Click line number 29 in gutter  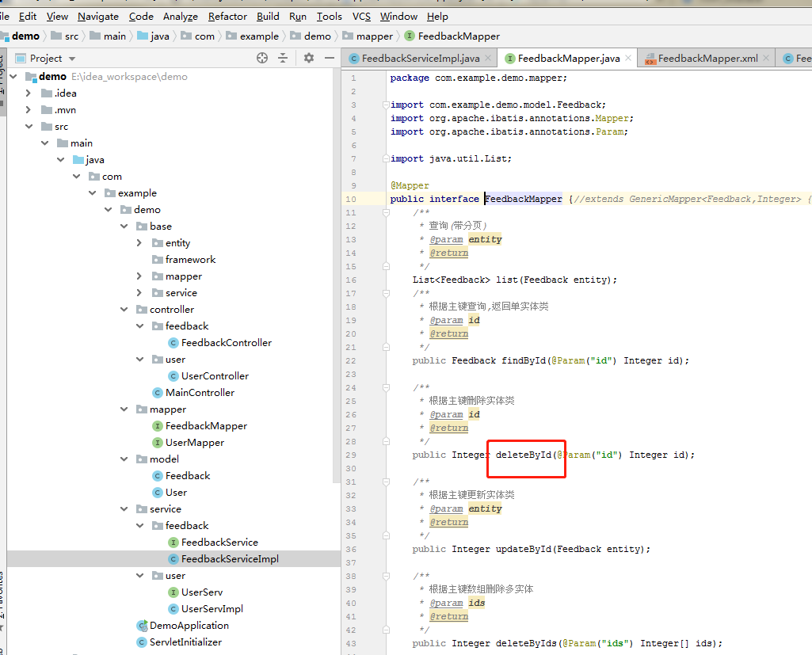click(351, 455)
